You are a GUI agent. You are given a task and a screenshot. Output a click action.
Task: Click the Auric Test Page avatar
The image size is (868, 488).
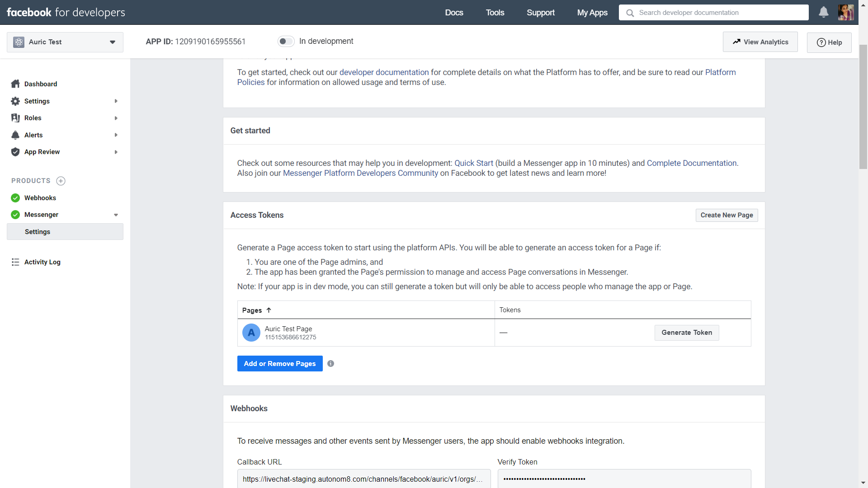[x=251, y=333]
